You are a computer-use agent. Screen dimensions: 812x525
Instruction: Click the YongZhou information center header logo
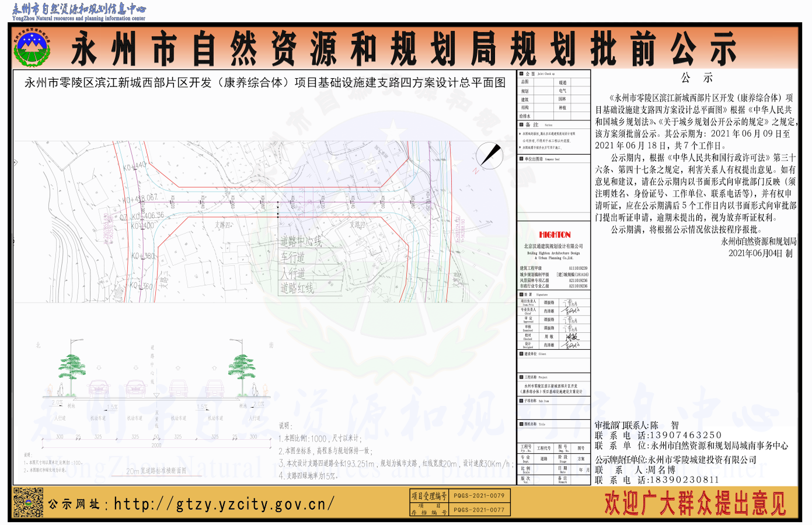click(79, 12)
